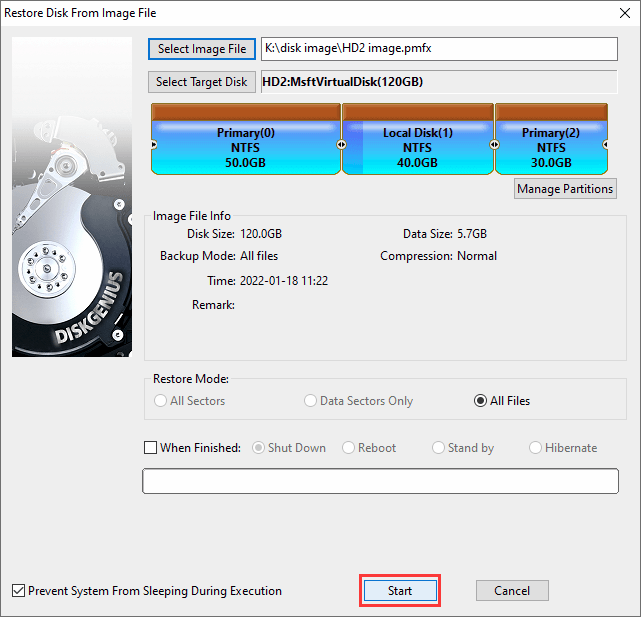This screenshot has height=617, width=641.
Task: Choose Data Sectors Only restore mode
Action: pyautogui.click(x=311, y=401)
